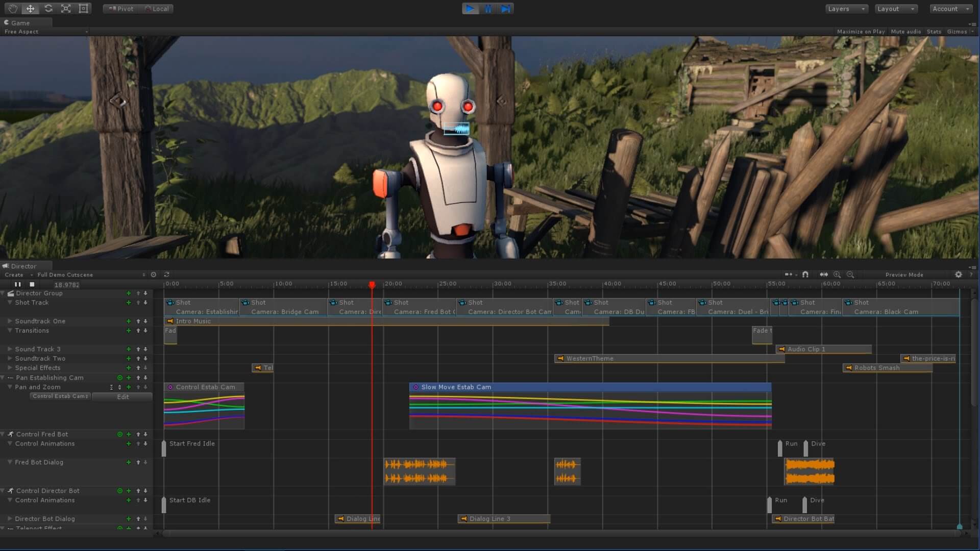Add item to Shot Track with plus

click(129, 303)
